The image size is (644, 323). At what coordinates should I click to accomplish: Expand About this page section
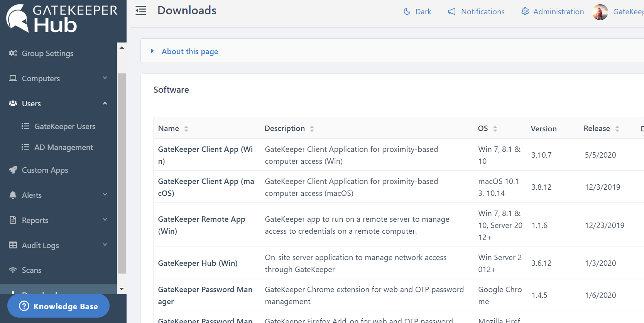pyautogui.click(x=190, y=51)
